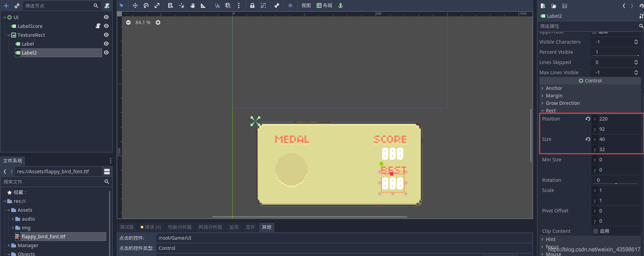The image size is (644, 256).
Task: Activate the Select mode arrow tool
Action: (122, 5)
